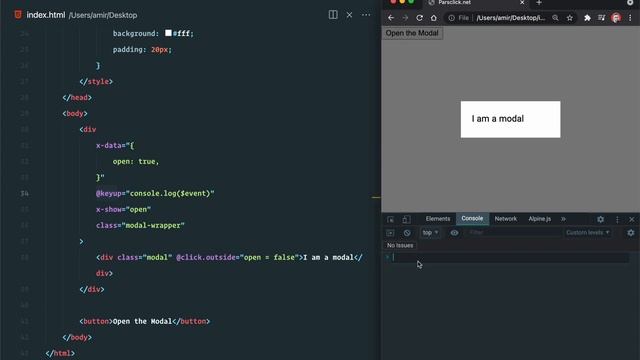
Task: Switch to the Network tab
Action: (506, 219)
